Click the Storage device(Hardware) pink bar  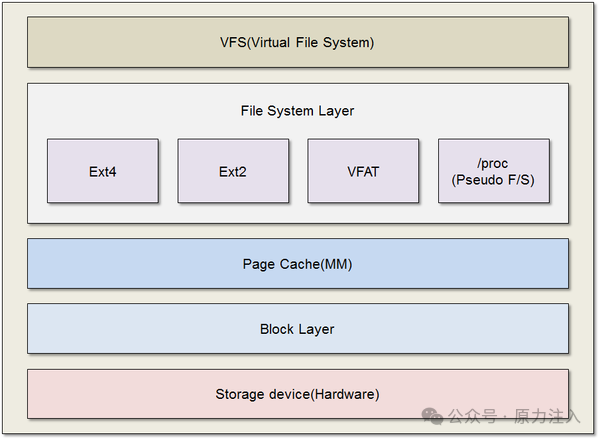(298, 394)
